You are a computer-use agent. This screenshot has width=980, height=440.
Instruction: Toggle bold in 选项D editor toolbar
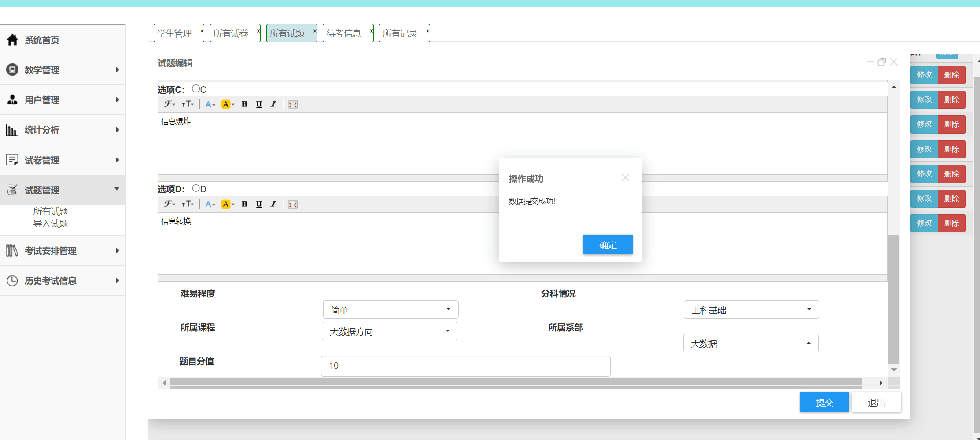coord(244,204)
